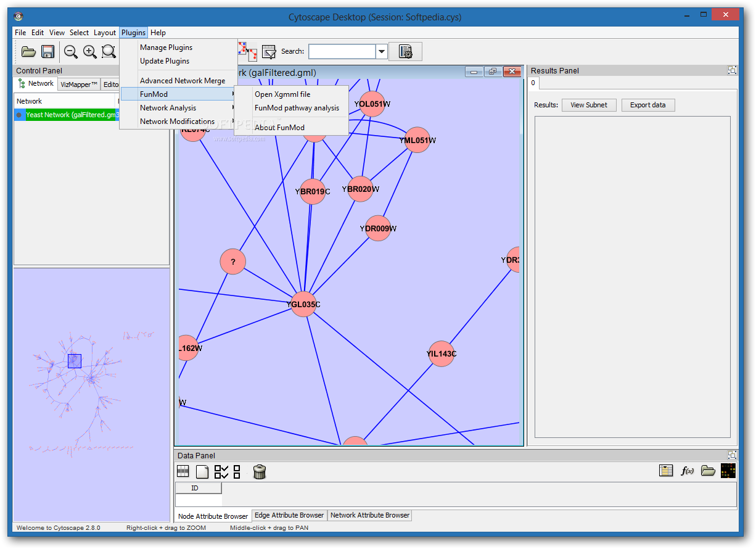The height and width of the screenshot is (549, 756).
Task: Select the Edge Attribute Browser tab
Action: 289,515
